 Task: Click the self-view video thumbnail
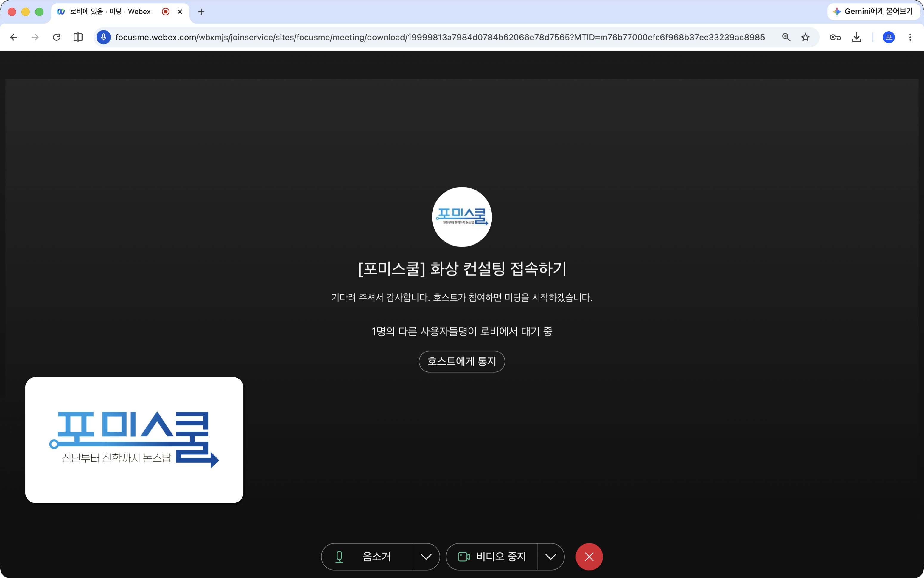click(x=134, y=440)
